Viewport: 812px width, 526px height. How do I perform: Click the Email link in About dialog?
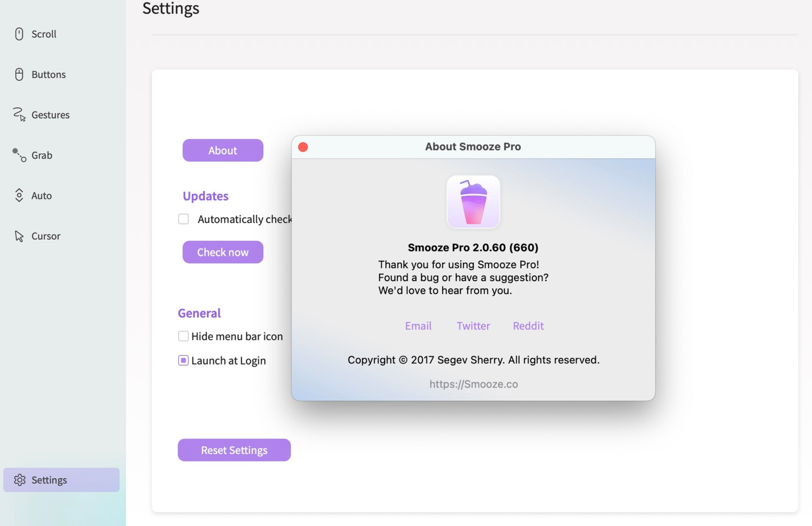[418, 326]
